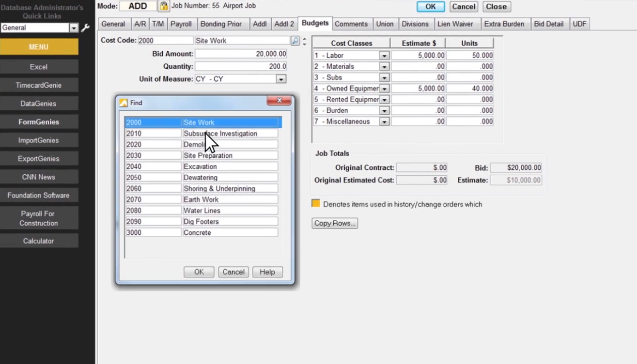Open Cost Code lookup with the magnifying glass icon
This screenshot has height=364, width=637.
tap(295, 41)
